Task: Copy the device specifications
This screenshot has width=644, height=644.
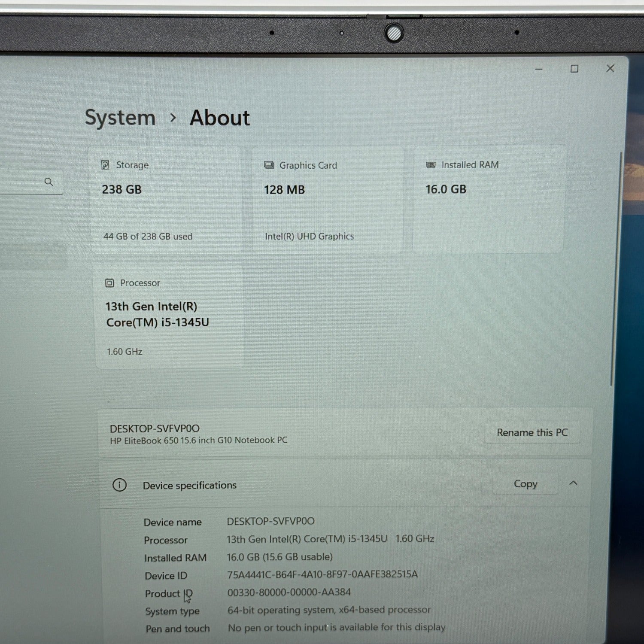Action: click(526, 484)
